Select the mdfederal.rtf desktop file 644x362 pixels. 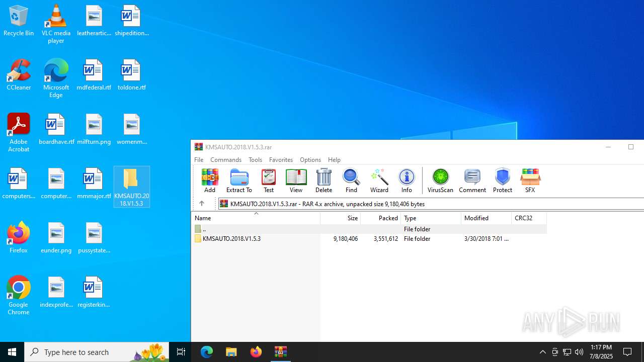94,75
